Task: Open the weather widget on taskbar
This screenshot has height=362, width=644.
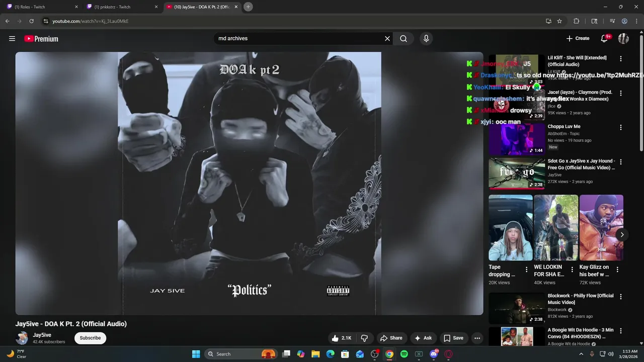Action: 16,354
